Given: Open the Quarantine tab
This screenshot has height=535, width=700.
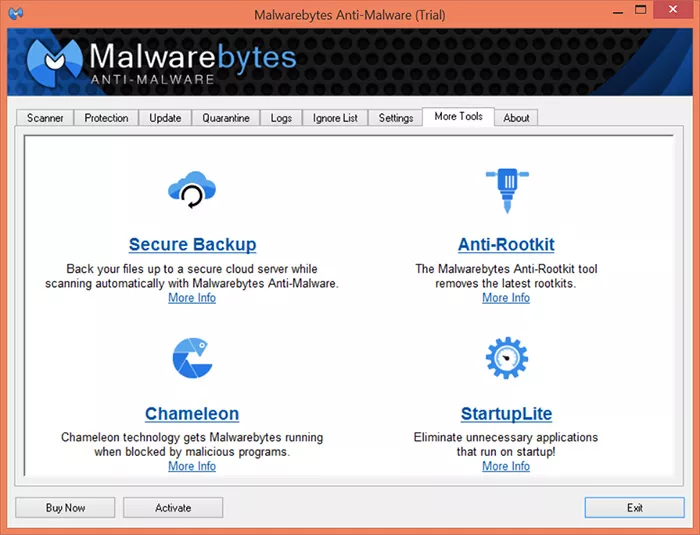Looking at the screenshot, I should pos(226,118).
